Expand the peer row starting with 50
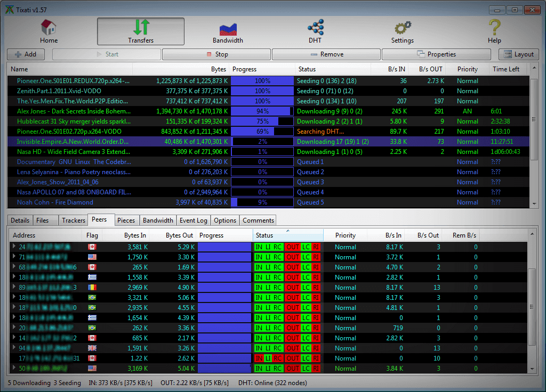This screenshot has width=546, height=392. [x=14, y=367]
